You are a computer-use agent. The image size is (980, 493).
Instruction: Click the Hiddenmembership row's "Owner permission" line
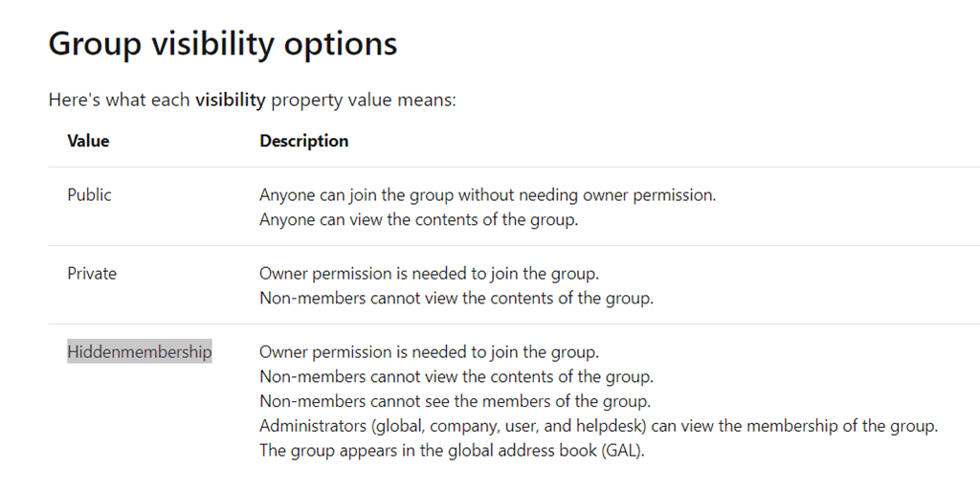pyautogui.click(x=429, y=351)
